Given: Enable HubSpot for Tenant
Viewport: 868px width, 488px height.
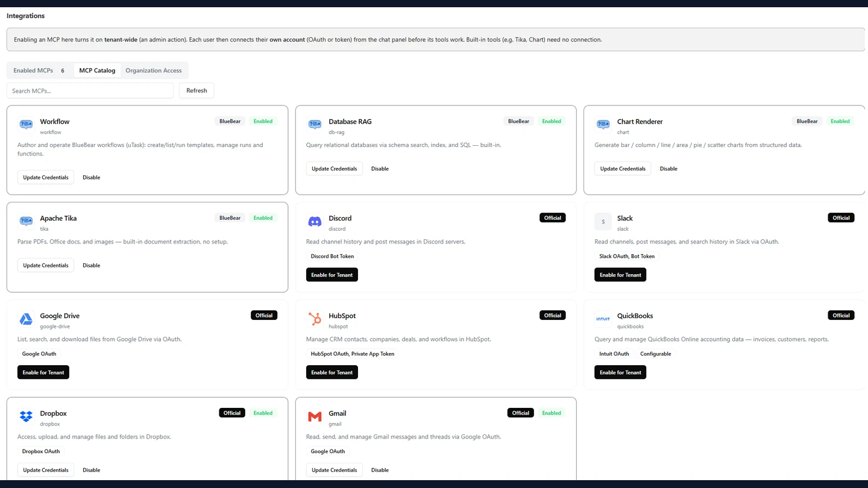Looking at the screenshot, I should 332,372.
